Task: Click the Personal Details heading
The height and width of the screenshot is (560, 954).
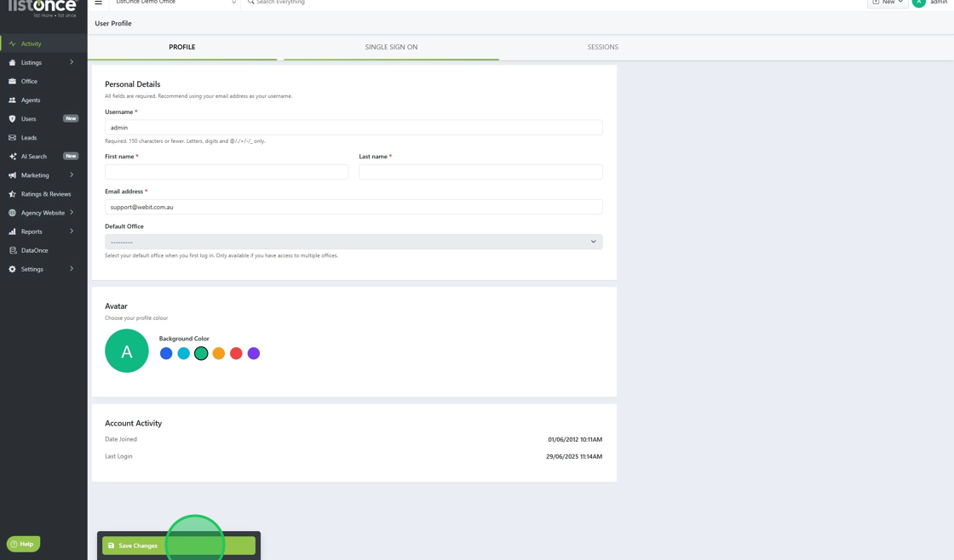Action: 133,84
